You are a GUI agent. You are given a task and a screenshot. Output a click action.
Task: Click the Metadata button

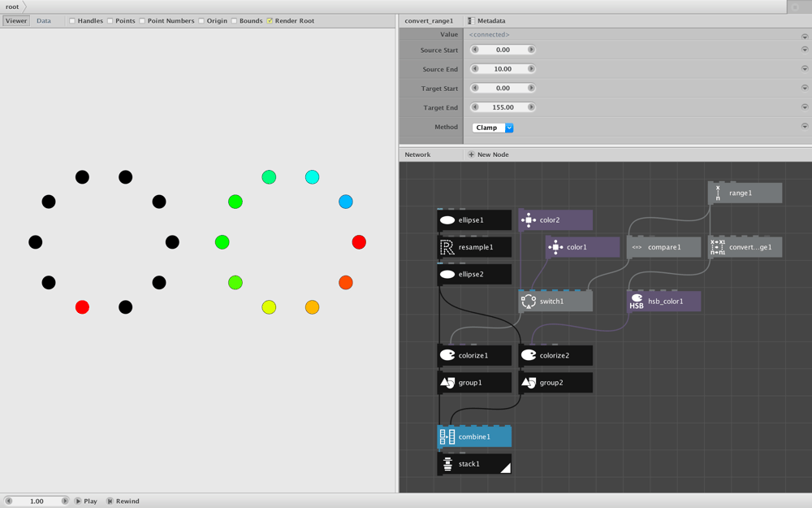pos(486,21)
